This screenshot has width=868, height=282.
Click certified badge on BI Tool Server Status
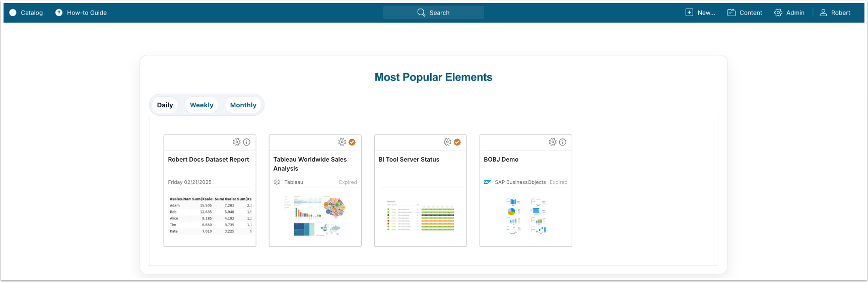pyautogui.click(x=457, y=142)
